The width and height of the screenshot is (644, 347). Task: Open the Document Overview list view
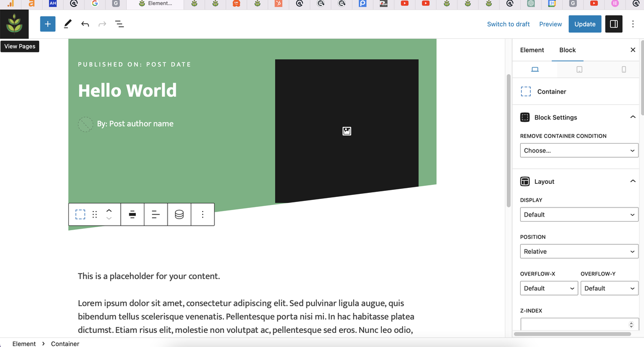(119, 24)
